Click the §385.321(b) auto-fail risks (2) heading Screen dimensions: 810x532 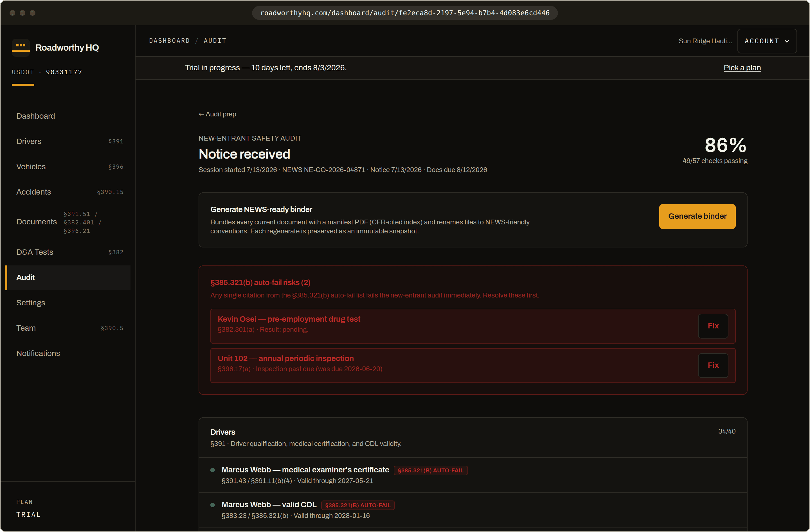pos(260,283)
